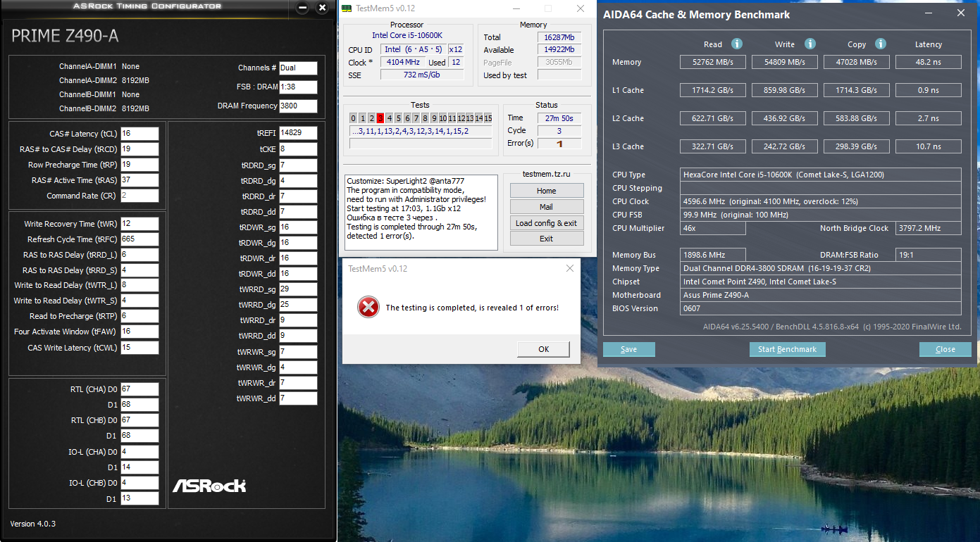Click the Memory Read value 52762 MB/s
980x542 pixels.
(713, 62)
